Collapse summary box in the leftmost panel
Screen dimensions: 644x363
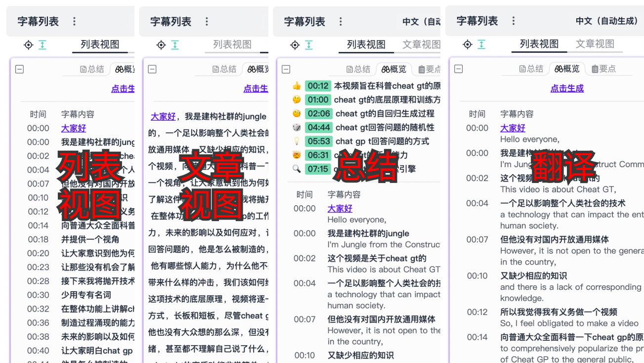(19, 69)
